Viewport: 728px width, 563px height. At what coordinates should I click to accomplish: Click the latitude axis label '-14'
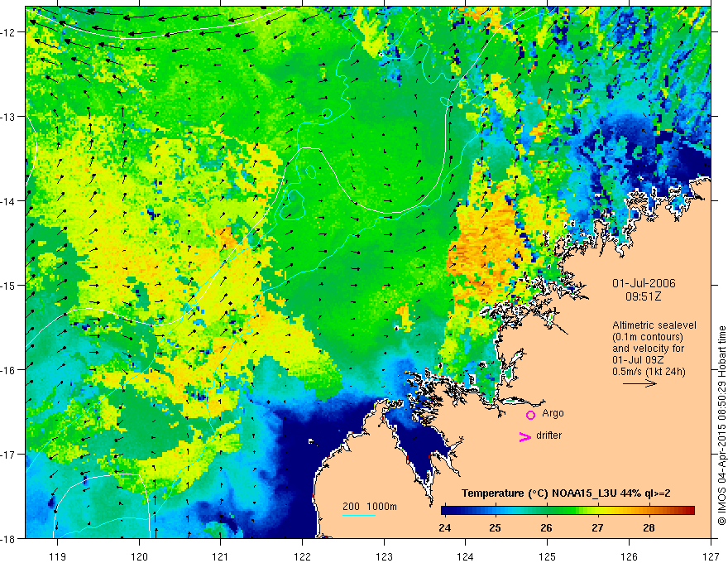(x=9, y=201)
